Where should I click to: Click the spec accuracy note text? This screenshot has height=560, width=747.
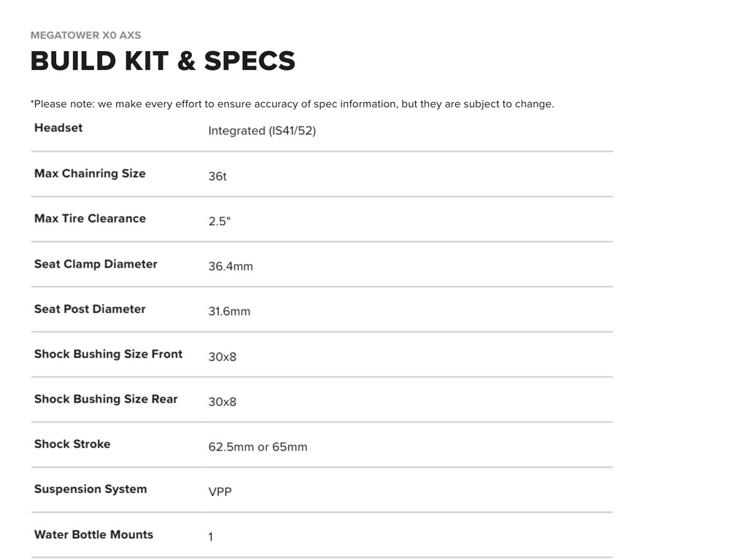coord(292,104)
